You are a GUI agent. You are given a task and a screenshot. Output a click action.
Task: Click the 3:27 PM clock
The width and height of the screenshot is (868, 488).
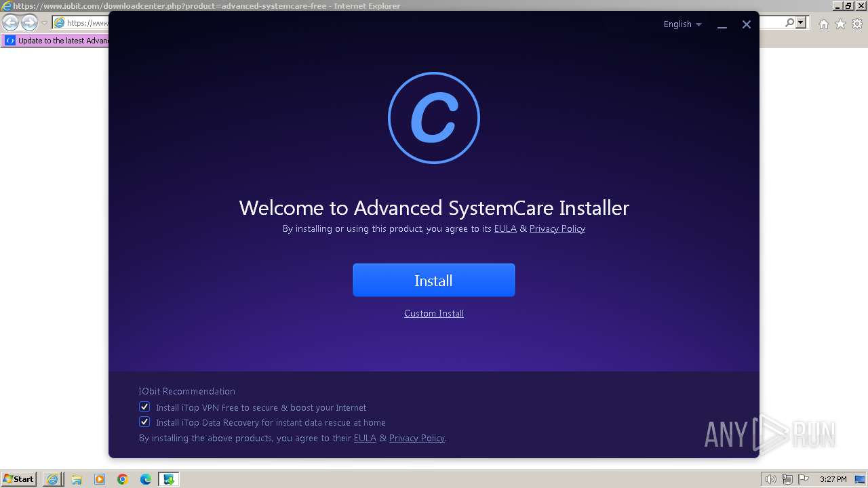click(x=833, y=479)
